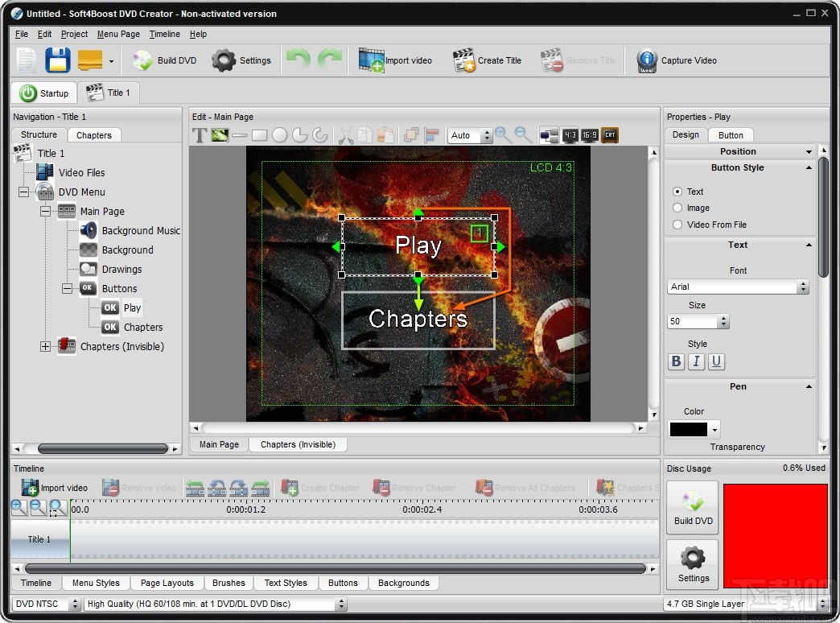Click the timeline zoom-in magnifier icon
840x623 pixels.
18,507
